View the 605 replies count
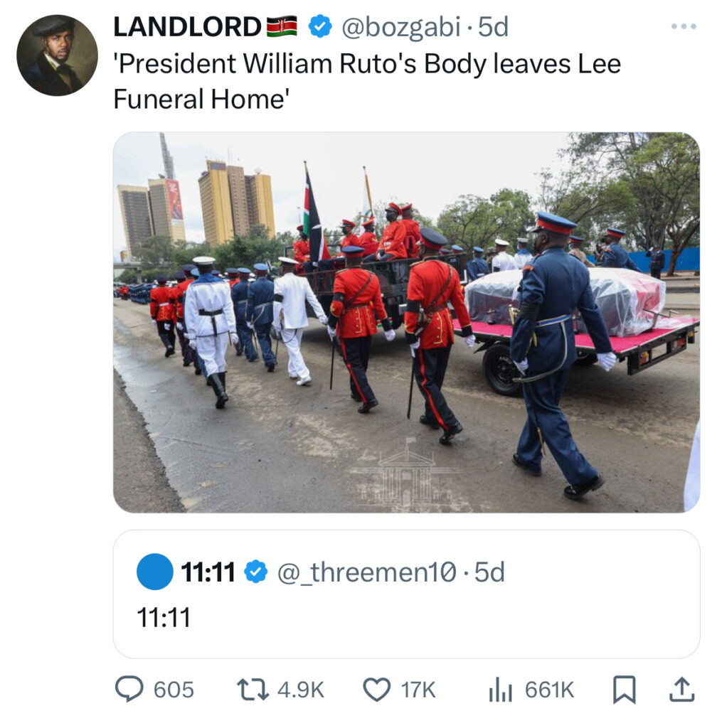Image resolution: width=717 pixels, height=728 pixels. click(174, 690)
